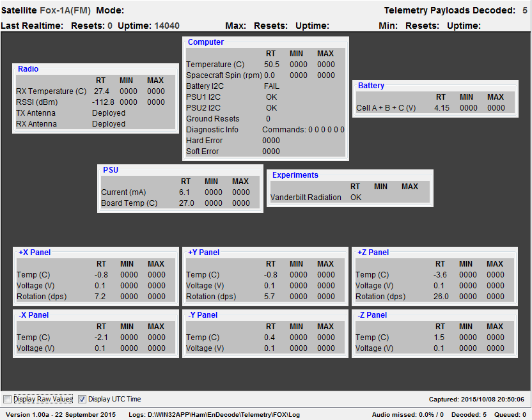Click RX Temperature (C) label in Radio

point(51,91)
